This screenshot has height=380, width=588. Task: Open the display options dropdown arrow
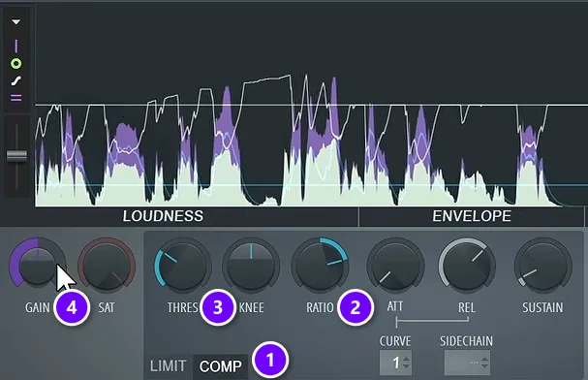[x=15, y=22]
